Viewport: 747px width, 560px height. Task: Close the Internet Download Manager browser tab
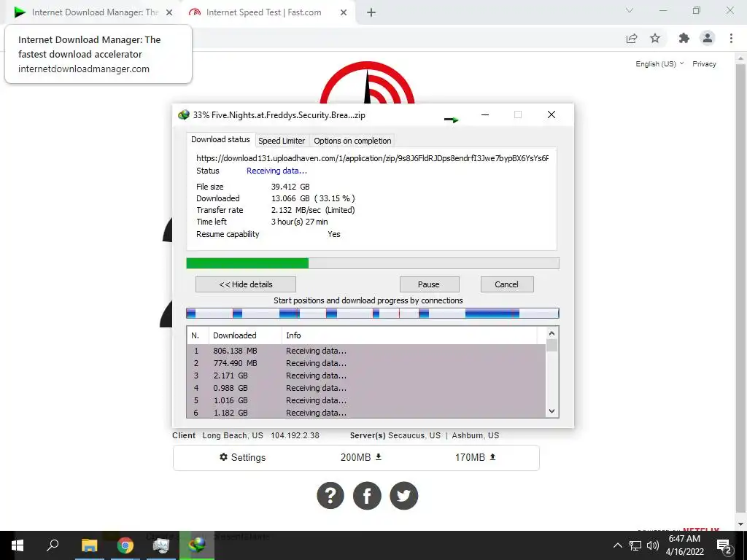(169, 12)
